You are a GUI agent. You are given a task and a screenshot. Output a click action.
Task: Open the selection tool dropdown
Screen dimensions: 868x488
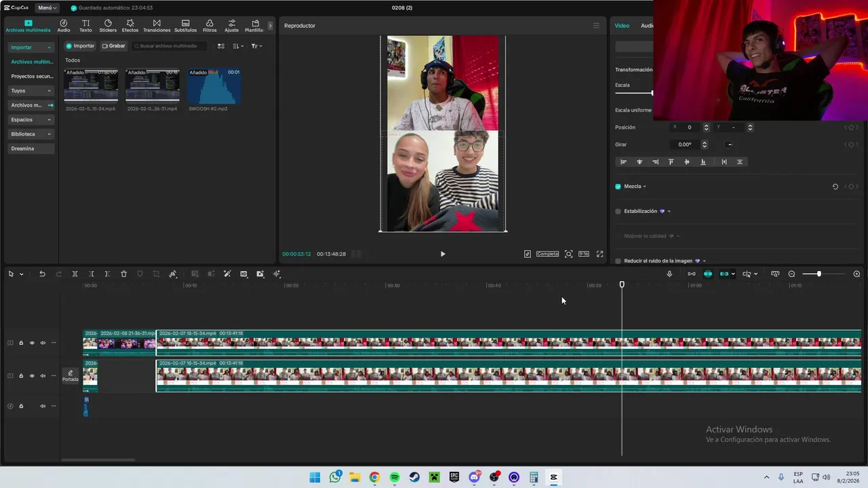point(21,274)
